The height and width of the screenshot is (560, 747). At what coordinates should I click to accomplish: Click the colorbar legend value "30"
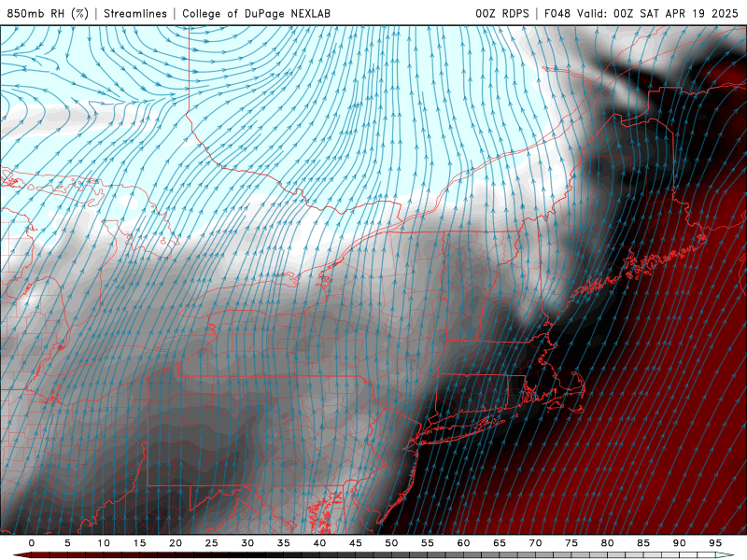coord(247,543)
